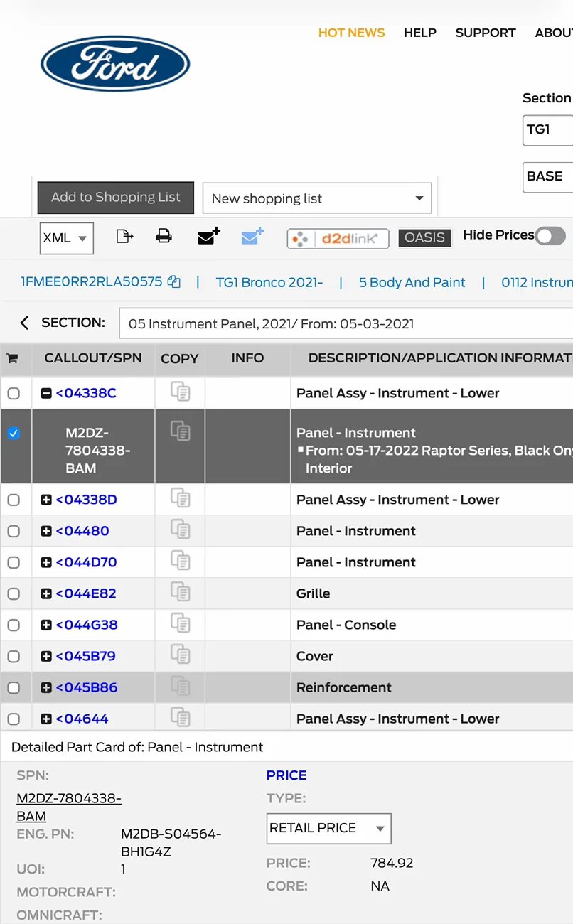The width and height of the screenshot is (573, 924).
Task: Open TG1 Bronco 2021- breadcrumb
Action: pos(269,282)
